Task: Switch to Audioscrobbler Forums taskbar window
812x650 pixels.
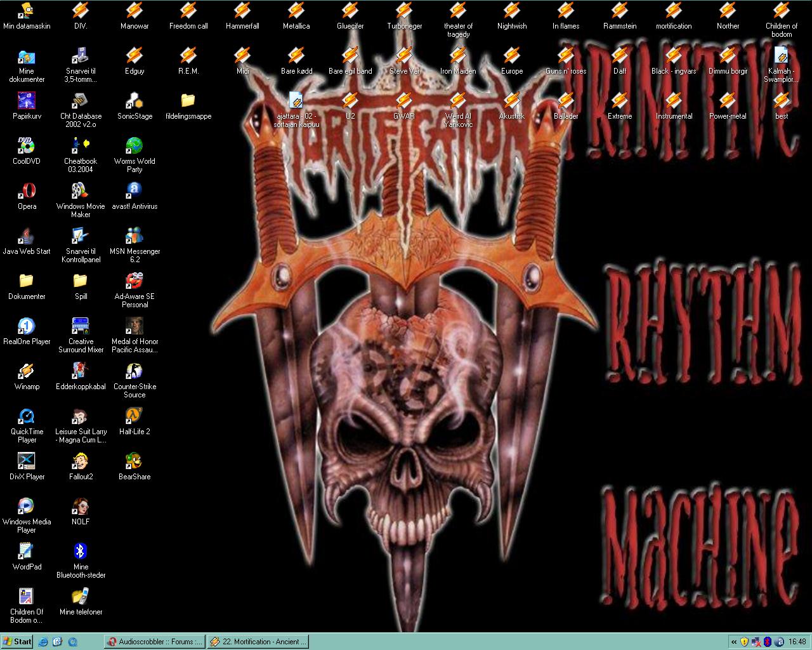Action: click(155, 642)
